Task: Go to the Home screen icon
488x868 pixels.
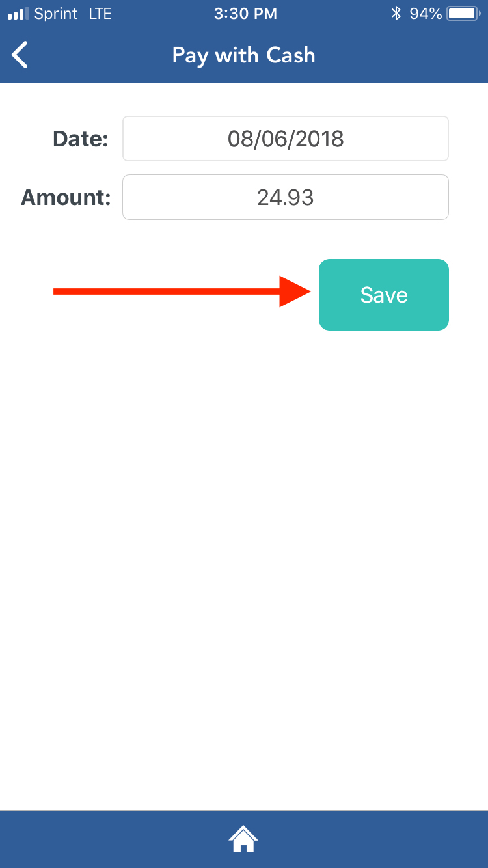Action: (x=243, y=839)
